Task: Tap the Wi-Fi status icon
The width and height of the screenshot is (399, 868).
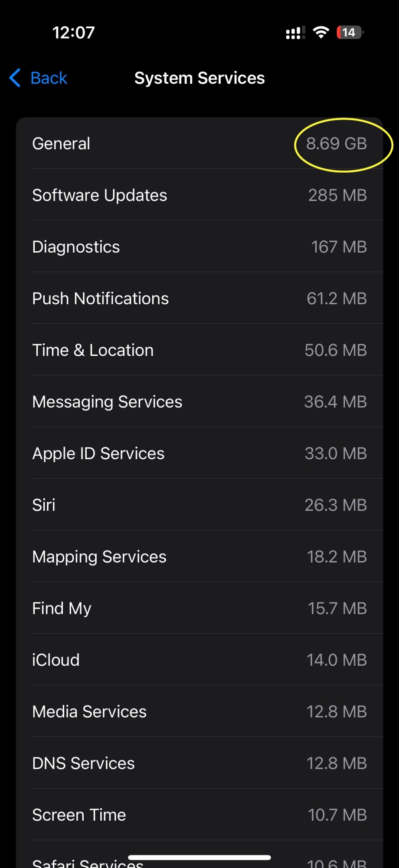Action: coord(321,33)
